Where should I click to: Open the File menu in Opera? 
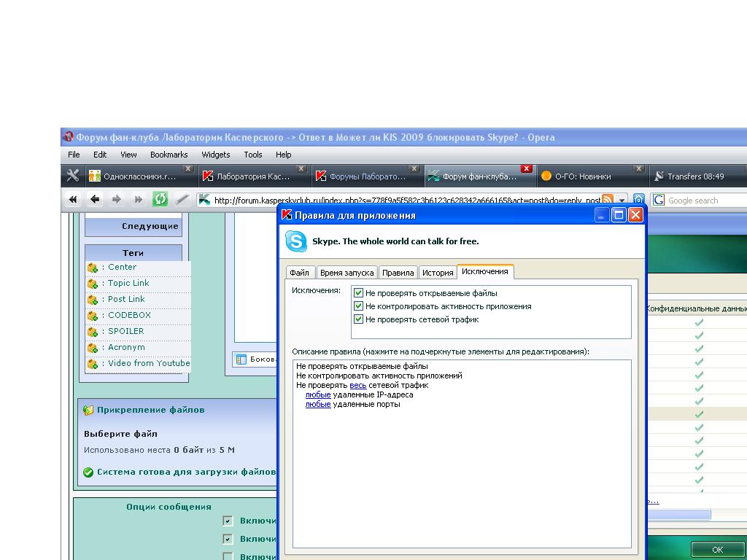tap(74, 155)
